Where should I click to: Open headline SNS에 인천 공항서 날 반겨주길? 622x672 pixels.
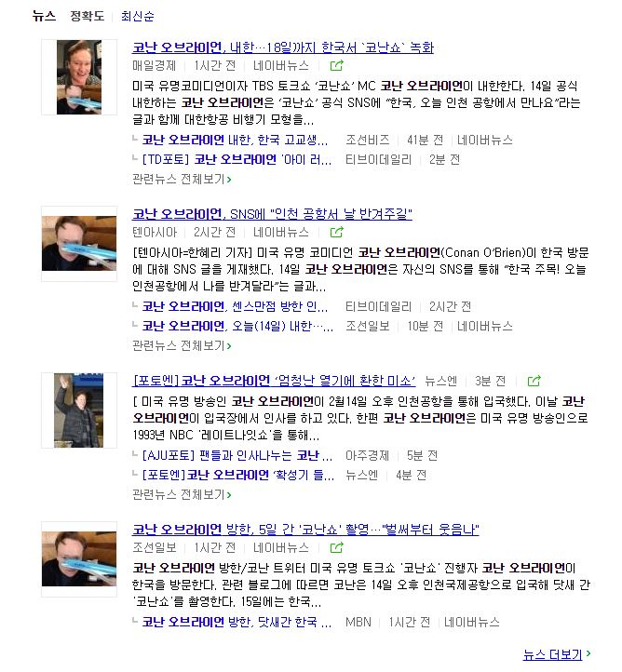272,213
